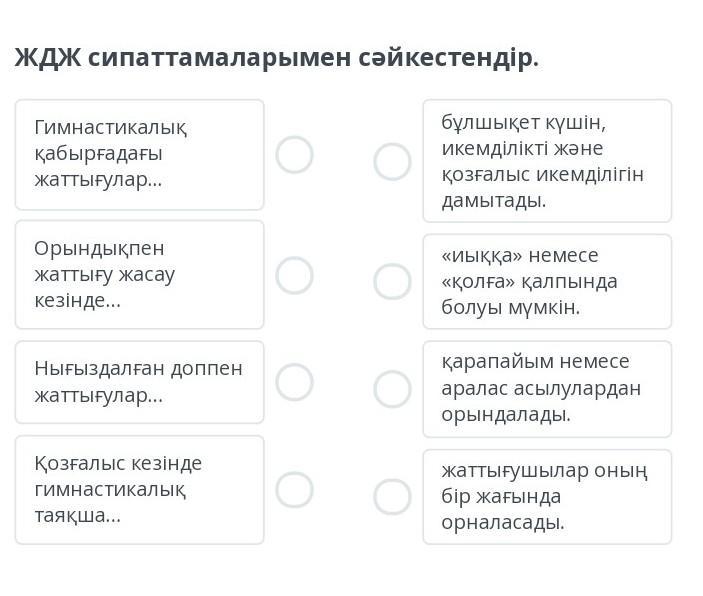Click the Қозғалыс кезінде гимнастикалық таяқша card

(139, 490)
